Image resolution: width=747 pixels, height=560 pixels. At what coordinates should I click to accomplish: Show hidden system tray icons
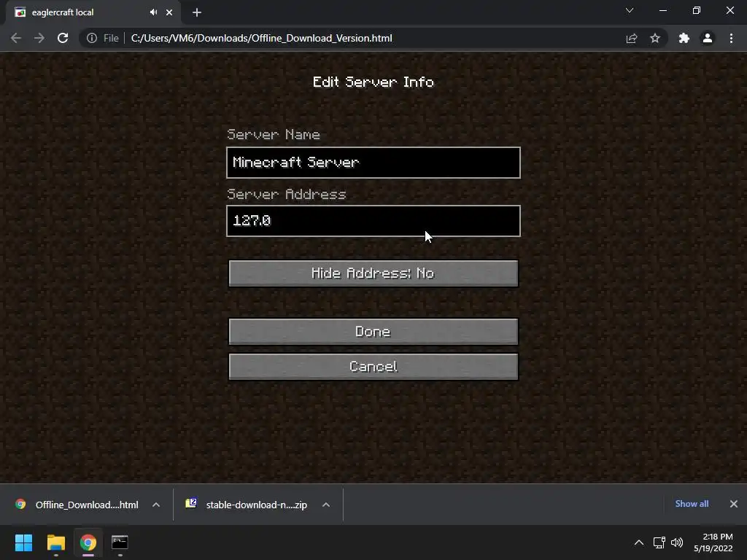pos(639,542)
